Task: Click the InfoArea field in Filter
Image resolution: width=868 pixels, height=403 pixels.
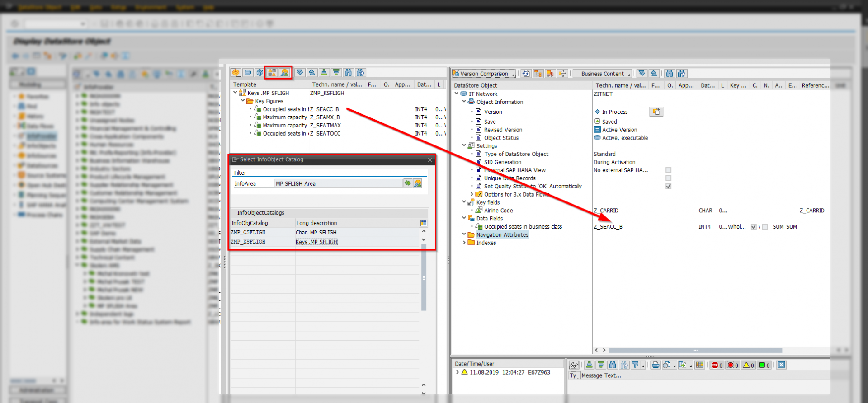Action: point(338,183)
